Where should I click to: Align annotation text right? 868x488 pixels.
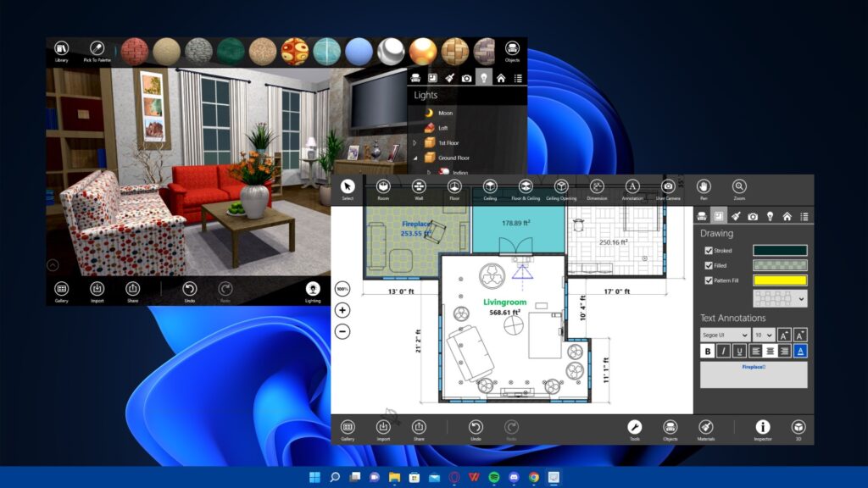[784, 351]
